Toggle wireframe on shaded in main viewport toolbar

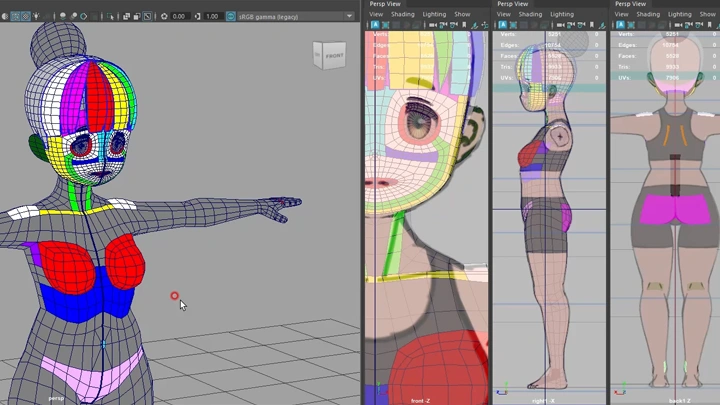[x=15, y=17]
